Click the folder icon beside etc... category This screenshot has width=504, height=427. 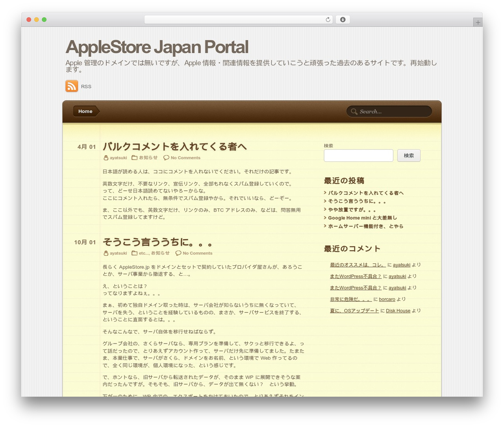(134, 253)
